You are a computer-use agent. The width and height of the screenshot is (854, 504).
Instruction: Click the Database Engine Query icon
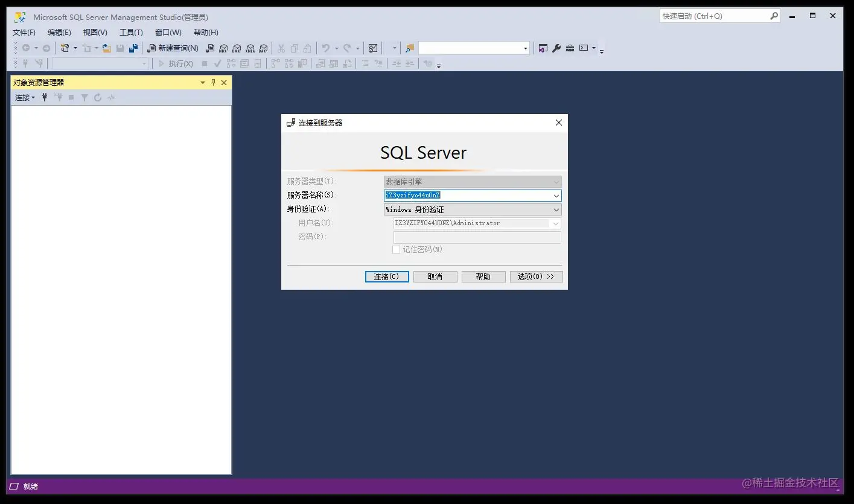210,48
